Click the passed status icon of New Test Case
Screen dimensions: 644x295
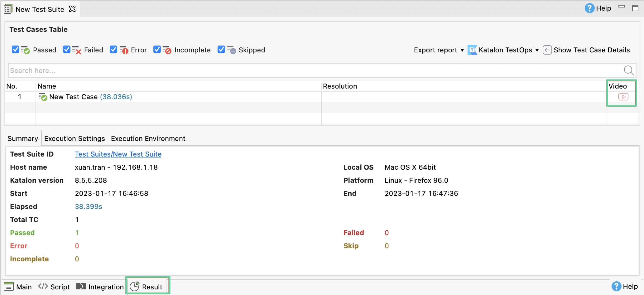tap(43, 97)
